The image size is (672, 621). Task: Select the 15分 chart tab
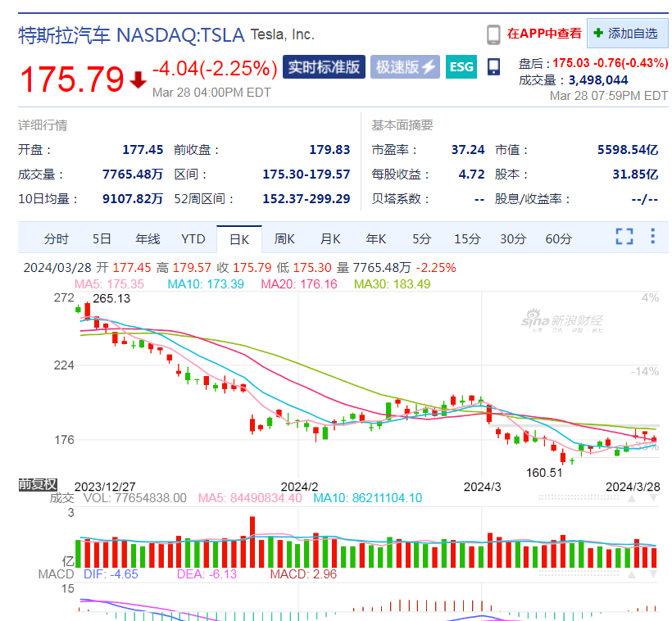coord(467,238)
